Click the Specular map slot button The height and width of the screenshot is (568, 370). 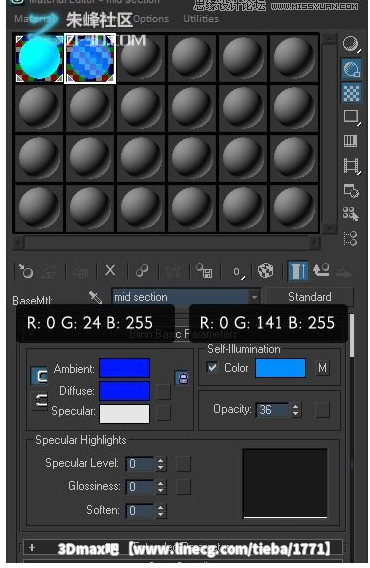coord(163,413)
